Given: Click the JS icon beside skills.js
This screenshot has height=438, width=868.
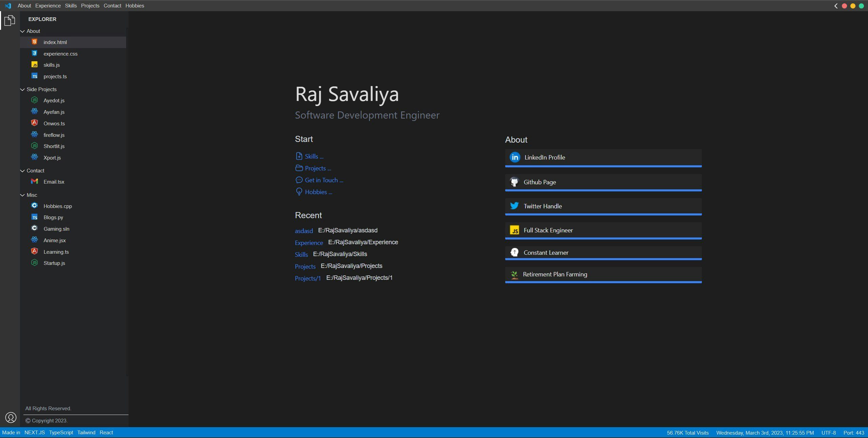Looking at the screenshot, I should (x=35, y=65).
